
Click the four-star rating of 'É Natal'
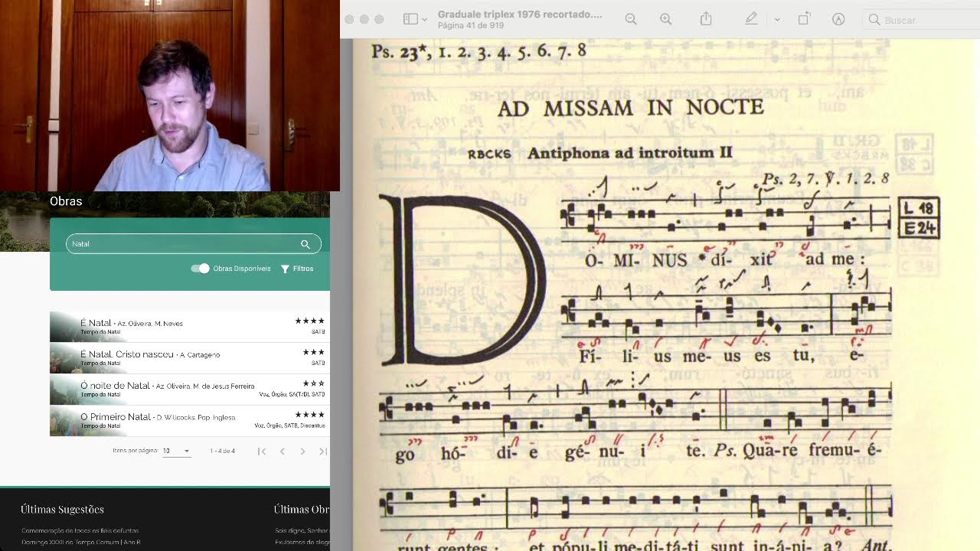pyautogui.click(x=310, y=321)
